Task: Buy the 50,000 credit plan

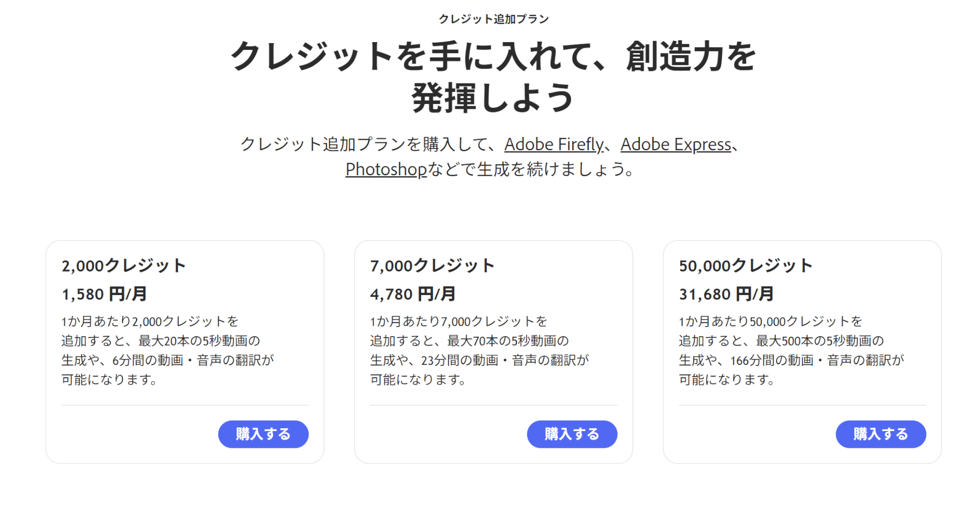Action: pos(880,434)
